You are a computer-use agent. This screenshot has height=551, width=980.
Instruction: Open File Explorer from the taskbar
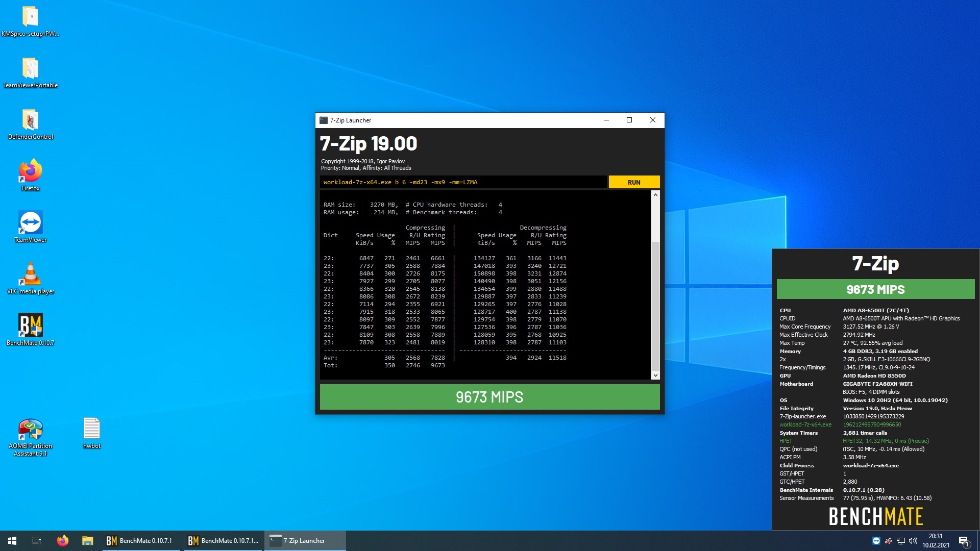tap(88, 541)
